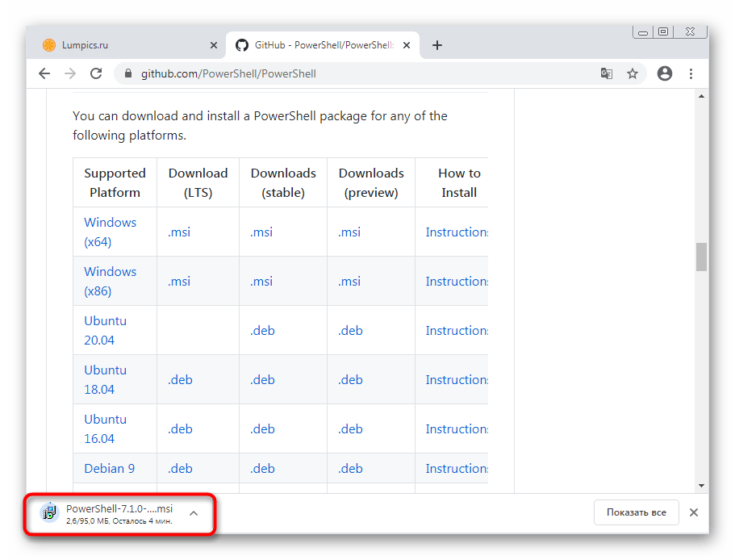This screenshot has width=735, height=560.
Task: Open the Chrome profile avatar
Action: pyautogui.click(x=665, y=73)
